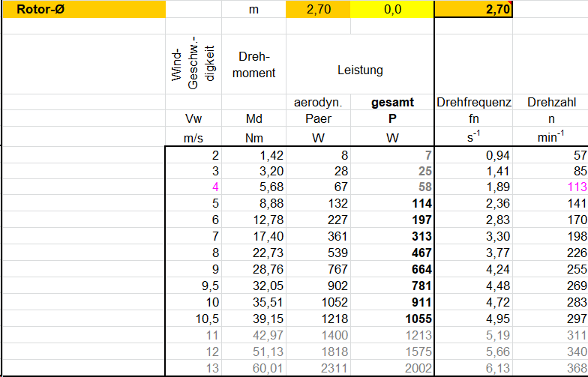Click the merged Leistung header cell

pyautogui.click(x=360, y=70)
